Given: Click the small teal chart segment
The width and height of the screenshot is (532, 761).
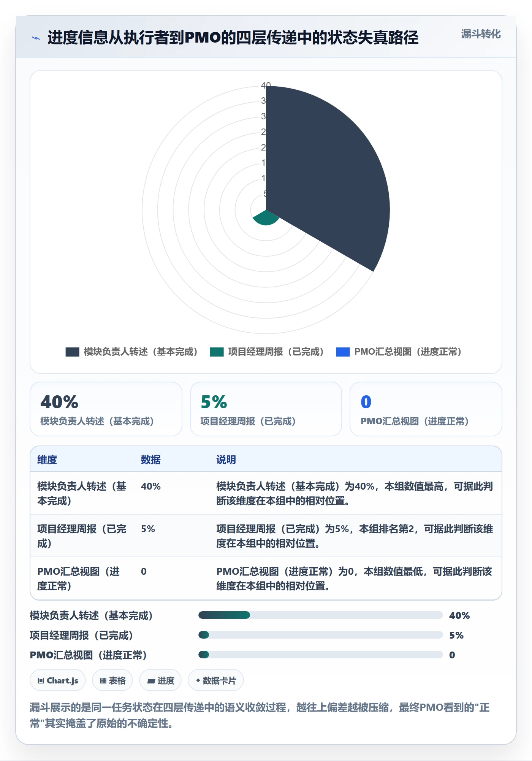Looking at the screenshot, I should click(266, 219).
